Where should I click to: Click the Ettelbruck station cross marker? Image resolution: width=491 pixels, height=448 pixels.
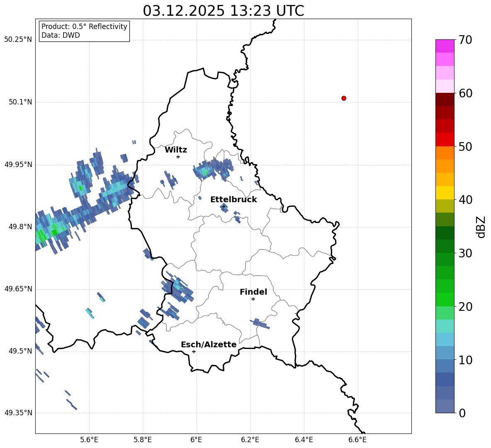(224, 206)
